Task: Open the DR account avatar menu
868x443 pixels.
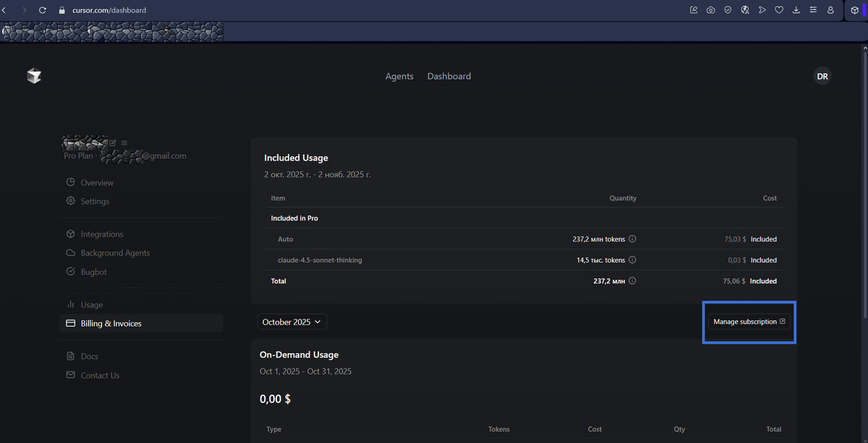Action: point(822,76)
